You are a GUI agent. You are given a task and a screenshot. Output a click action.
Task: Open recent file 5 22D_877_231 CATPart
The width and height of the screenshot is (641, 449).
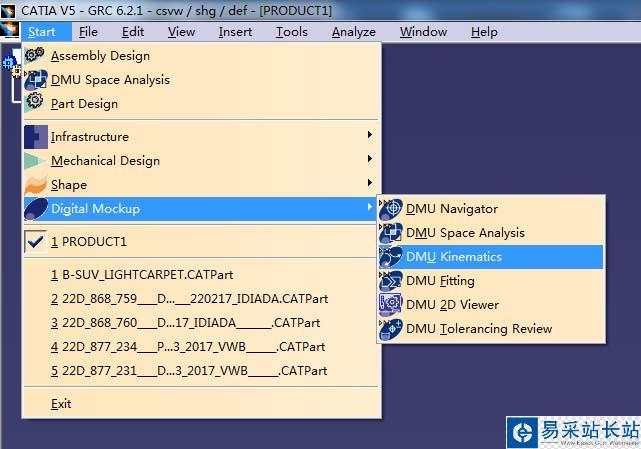click(x=202, y=371)
